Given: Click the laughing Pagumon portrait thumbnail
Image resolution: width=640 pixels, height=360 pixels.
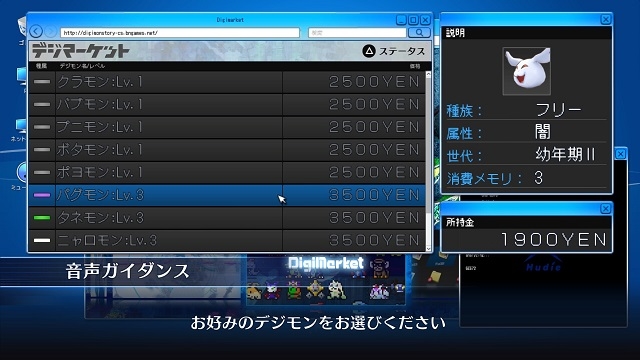Looking at the screenshot, I should pyautogui.click(x=527, y=71).
